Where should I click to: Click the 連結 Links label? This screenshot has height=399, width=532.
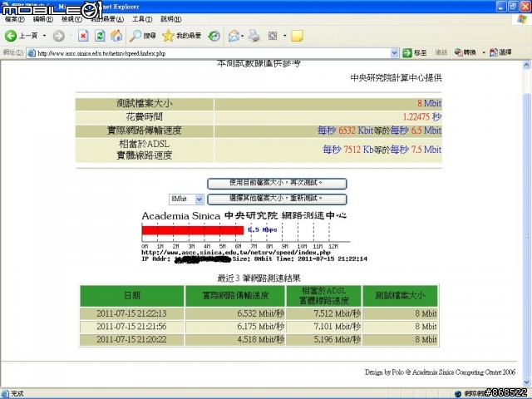(441, 52)
